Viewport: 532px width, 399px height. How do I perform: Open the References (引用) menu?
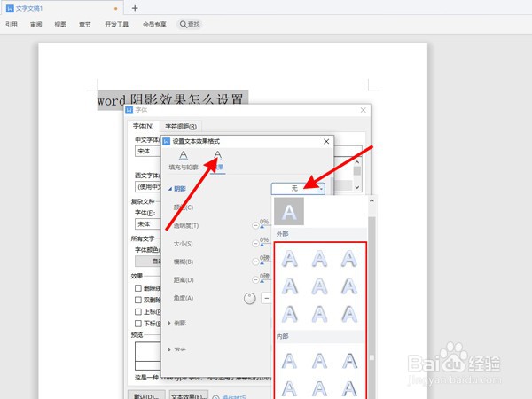click(x=12, y=25)
